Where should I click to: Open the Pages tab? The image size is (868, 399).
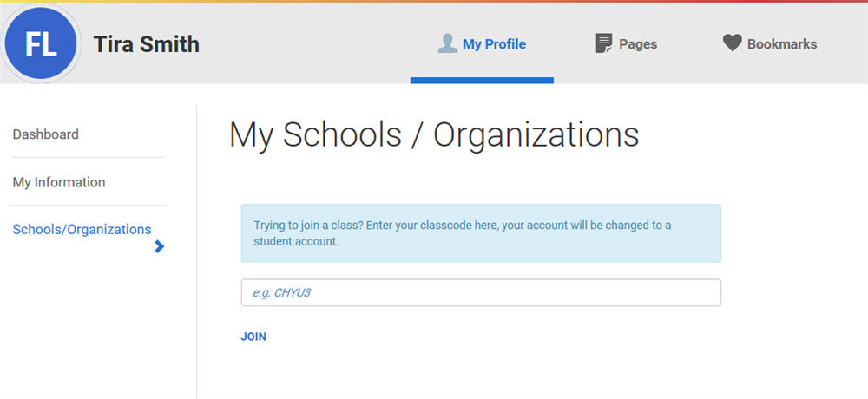pyautogui.click(x=627, y=43)
